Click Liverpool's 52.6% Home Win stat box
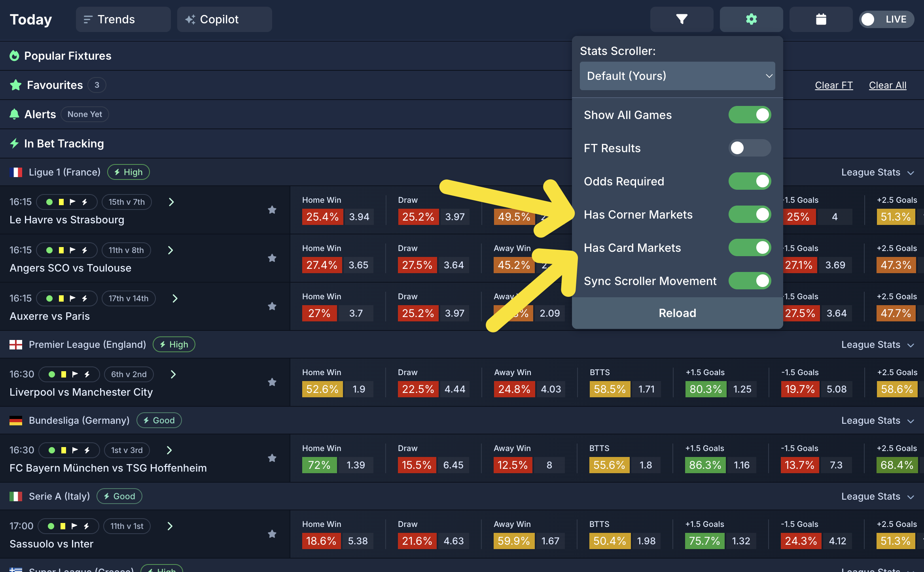 [322, 389]
